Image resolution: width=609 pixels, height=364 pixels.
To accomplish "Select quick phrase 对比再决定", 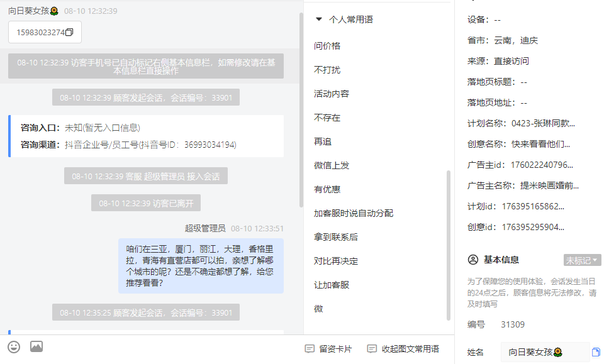I will point(336,261).
